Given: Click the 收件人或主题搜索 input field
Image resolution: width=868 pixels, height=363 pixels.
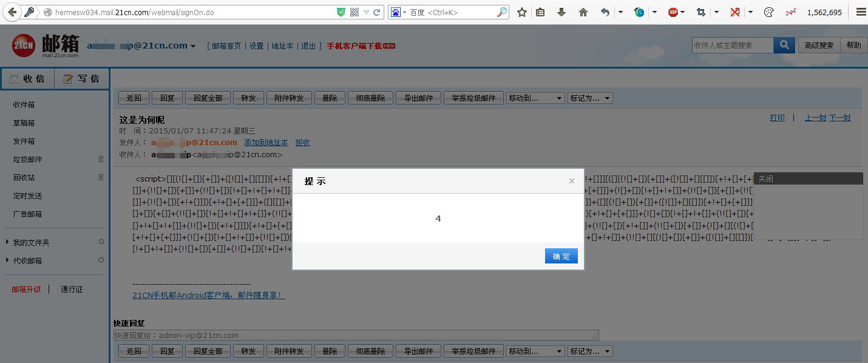Looking at the screenshot, I should [x=733, y=45].
